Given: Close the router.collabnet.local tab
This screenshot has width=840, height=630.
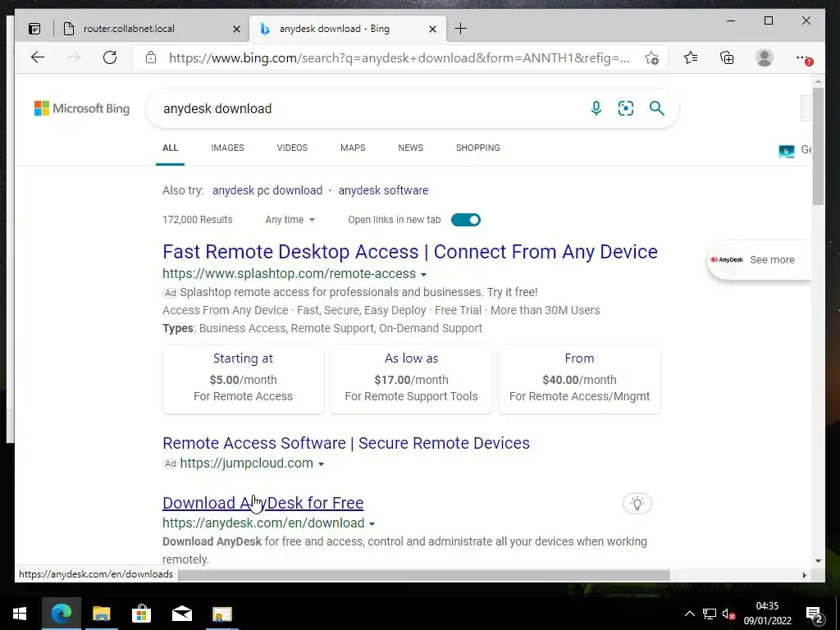Looking at the screenshot, I should (236, 29).
